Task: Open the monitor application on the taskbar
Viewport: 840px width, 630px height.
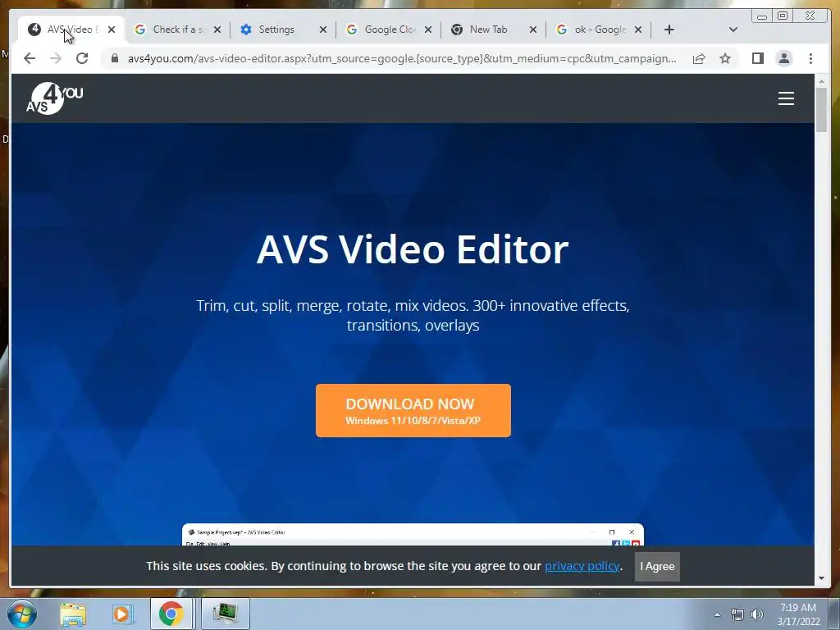Action: 225,614
